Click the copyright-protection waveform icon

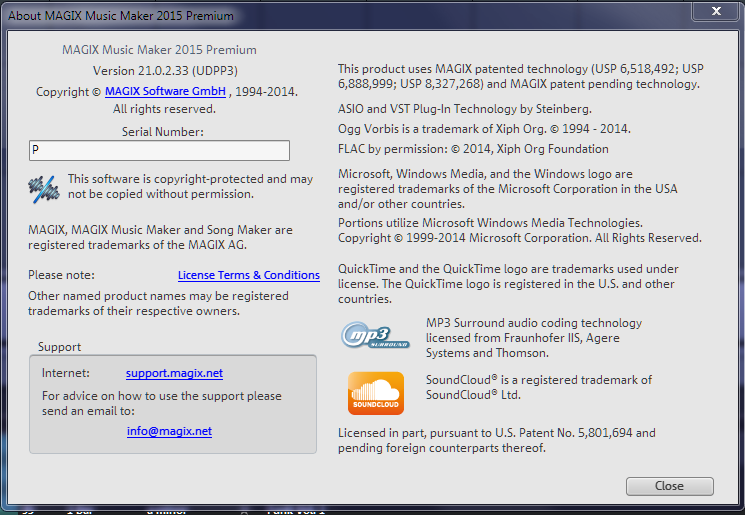(44, 189)
